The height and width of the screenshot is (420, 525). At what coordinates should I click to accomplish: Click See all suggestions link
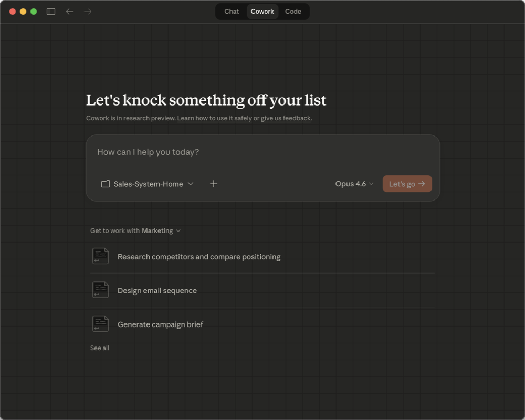(100, 348)
